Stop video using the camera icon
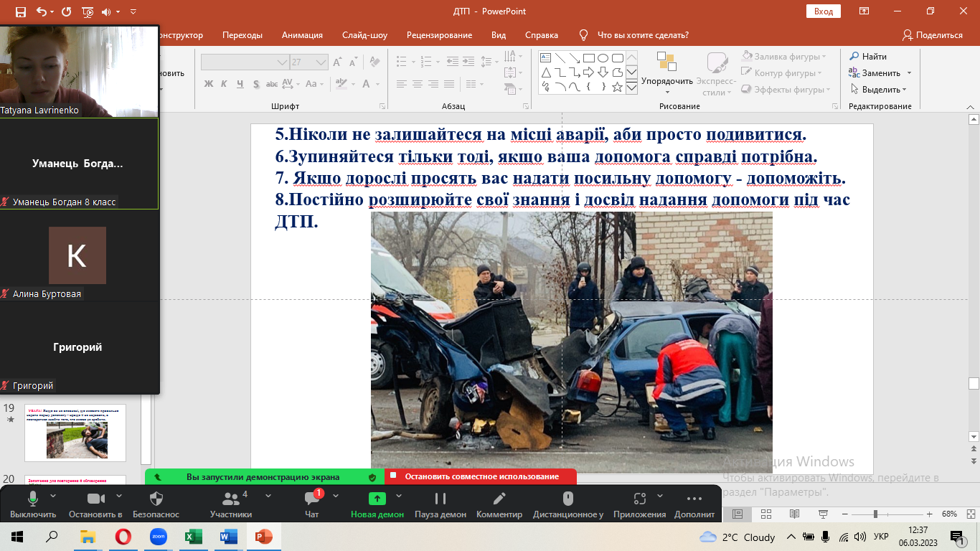Screen dimensions: 980x551 coord(95,499)
